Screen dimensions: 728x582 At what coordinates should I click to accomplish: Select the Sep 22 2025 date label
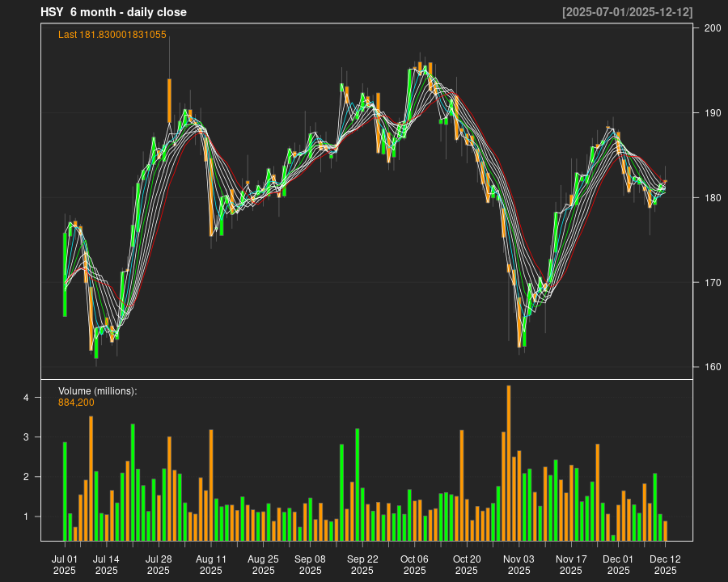click(x=362, y=564)
